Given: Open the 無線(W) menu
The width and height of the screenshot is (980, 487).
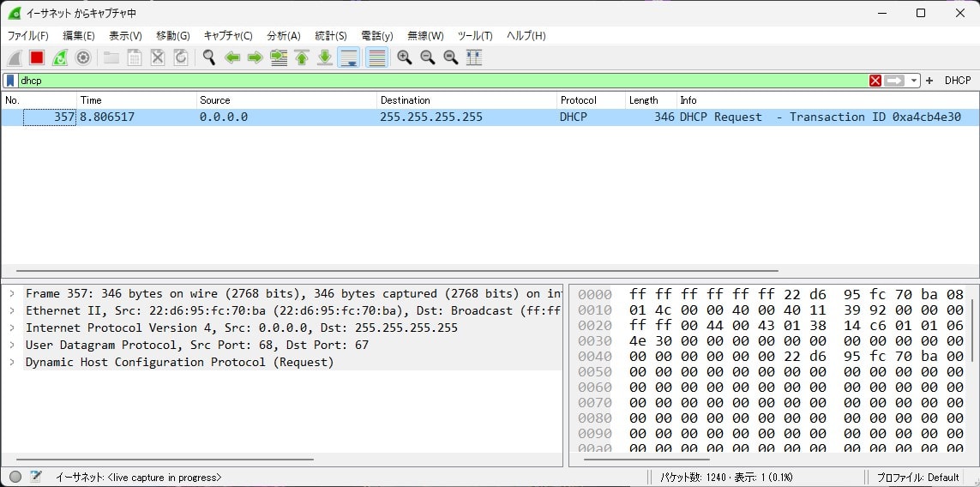Looking at the screenshot, I should (x=425, y=36).
